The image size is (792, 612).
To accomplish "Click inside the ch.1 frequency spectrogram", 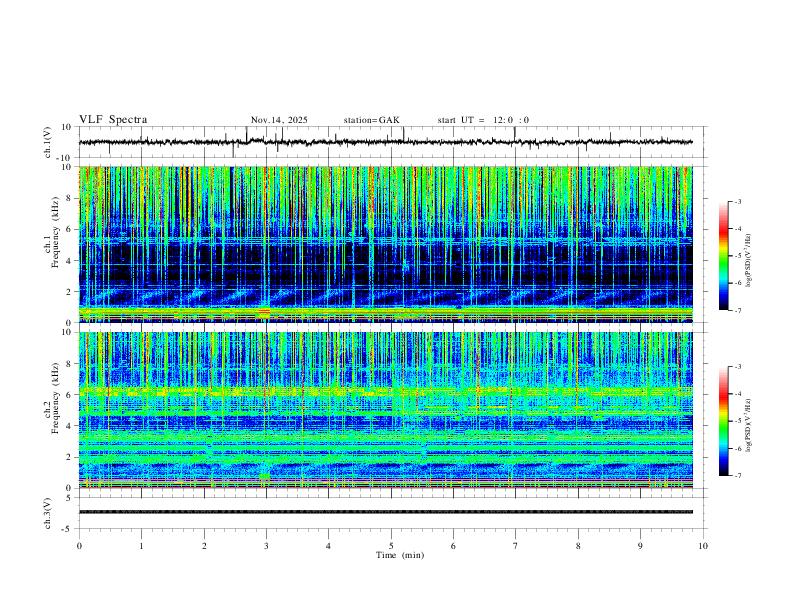I will (386, 244).
